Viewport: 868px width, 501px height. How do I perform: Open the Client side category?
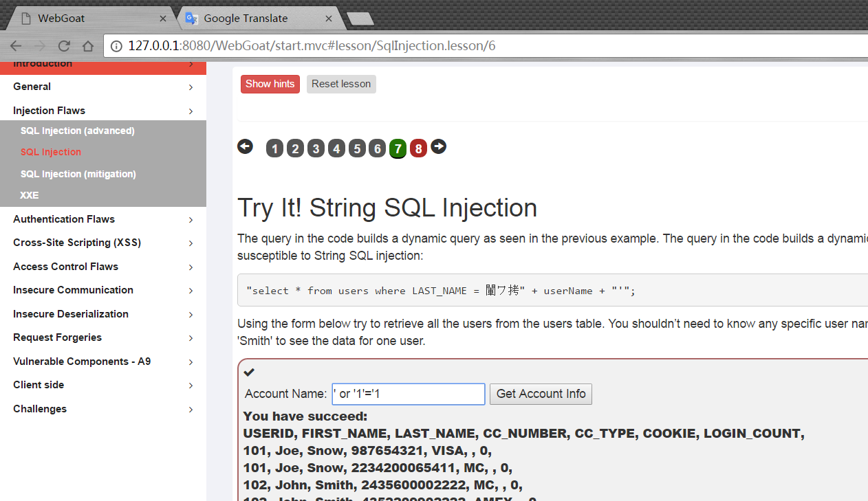click(39, 385)
